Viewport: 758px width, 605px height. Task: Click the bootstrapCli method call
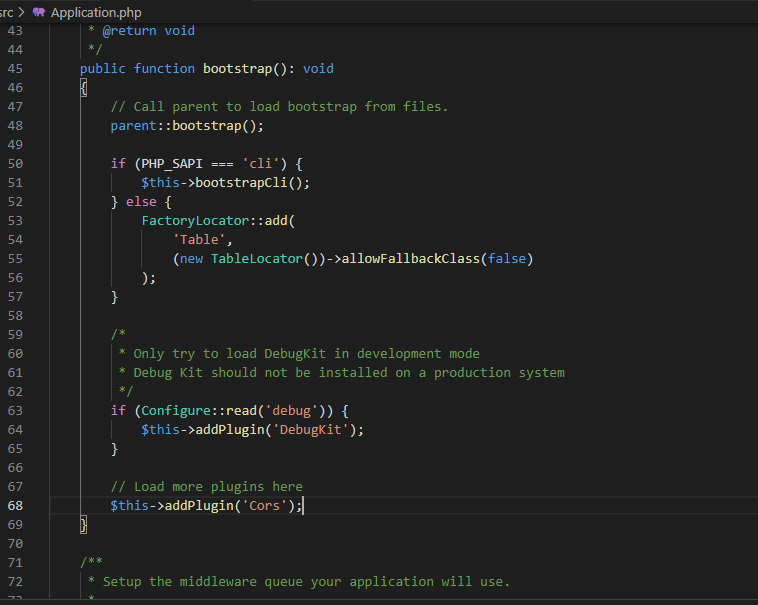pyautogui.click(x=241, y=183)
